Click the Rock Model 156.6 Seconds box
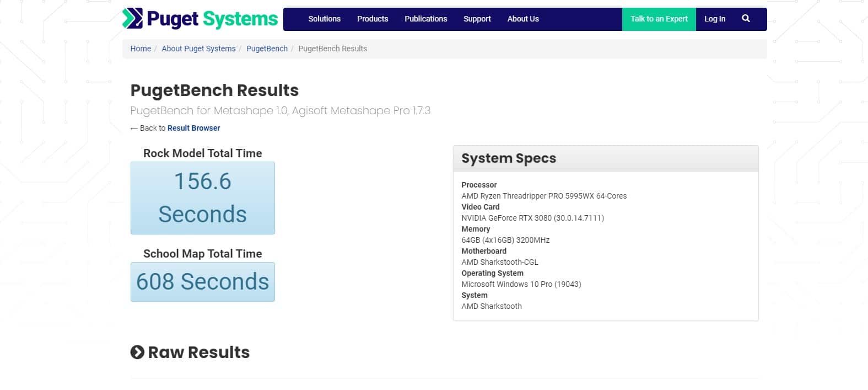 (203, 198)
